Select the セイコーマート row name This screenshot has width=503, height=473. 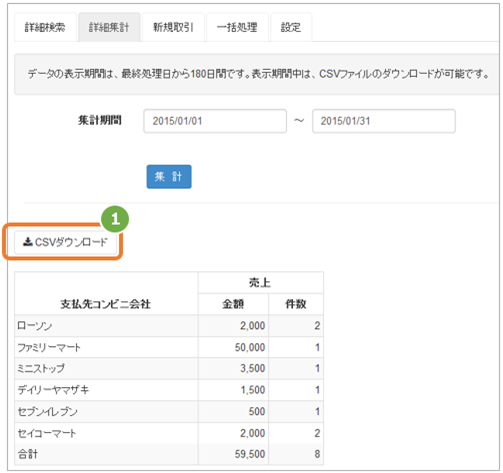(x=47, y=433)
